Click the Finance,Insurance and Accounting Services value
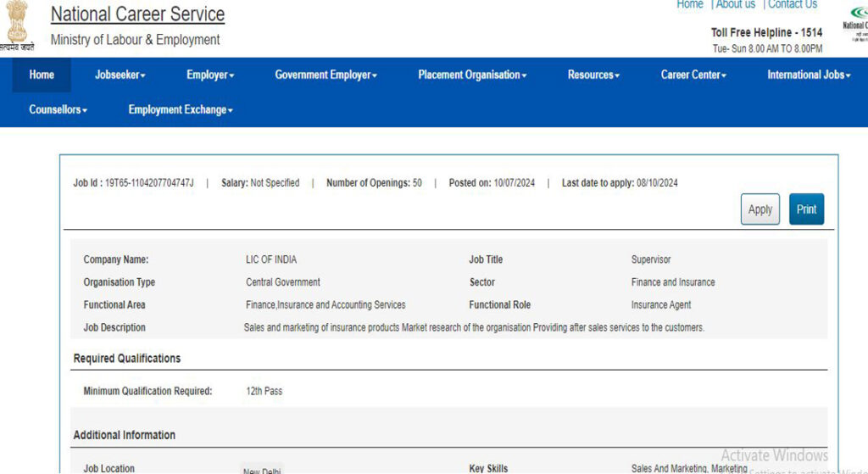868x474 pixels. (x=325, y=304)
